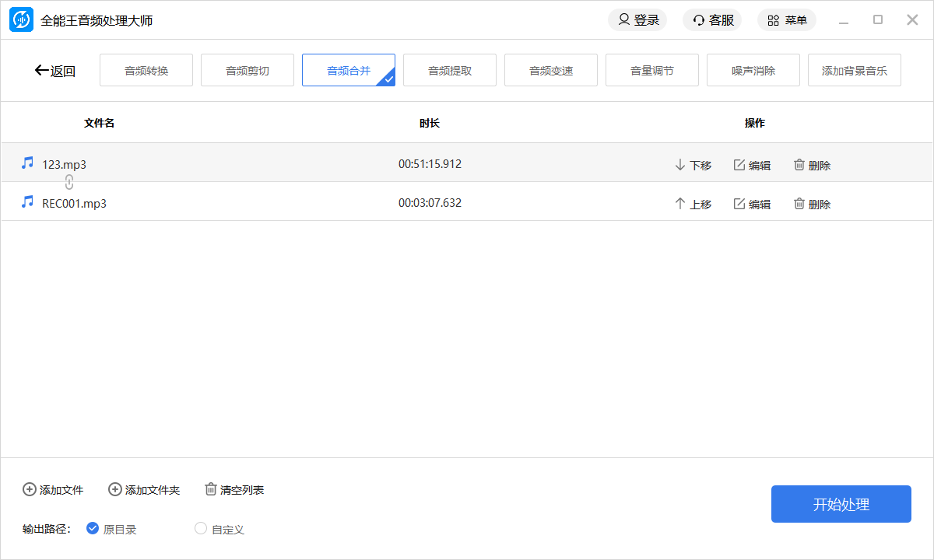Go back with the 返回 button
This screenshot has width=934, height=560.
pyautogui.click(x=54, y=71)
